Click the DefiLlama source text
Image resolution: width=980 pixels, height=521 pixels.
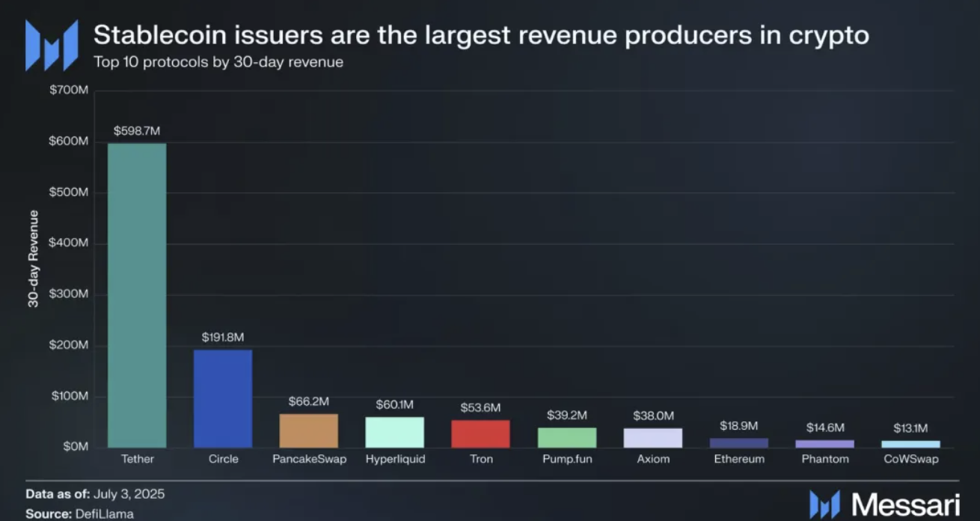tap(104, 514)
